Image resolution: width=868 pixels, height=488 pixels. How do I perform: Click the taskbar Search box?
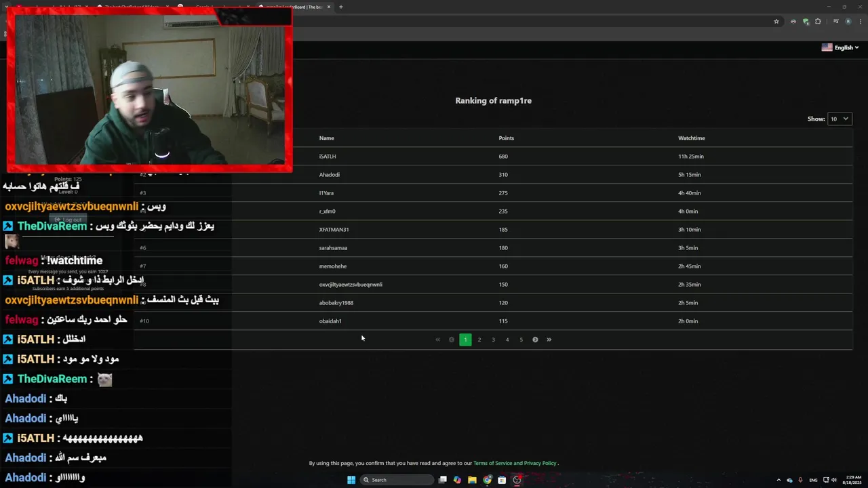point(397,480)
